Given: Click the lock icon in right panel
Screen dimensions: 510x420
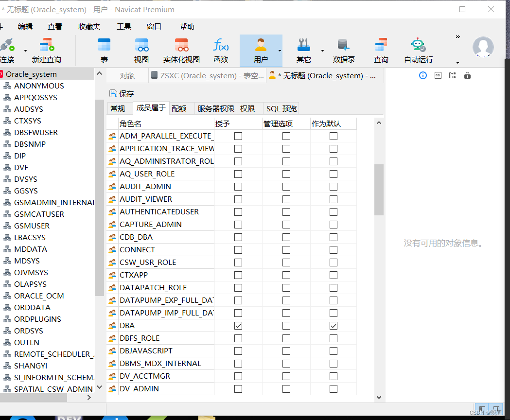Looking at the screenshot, I should point(467,75).
